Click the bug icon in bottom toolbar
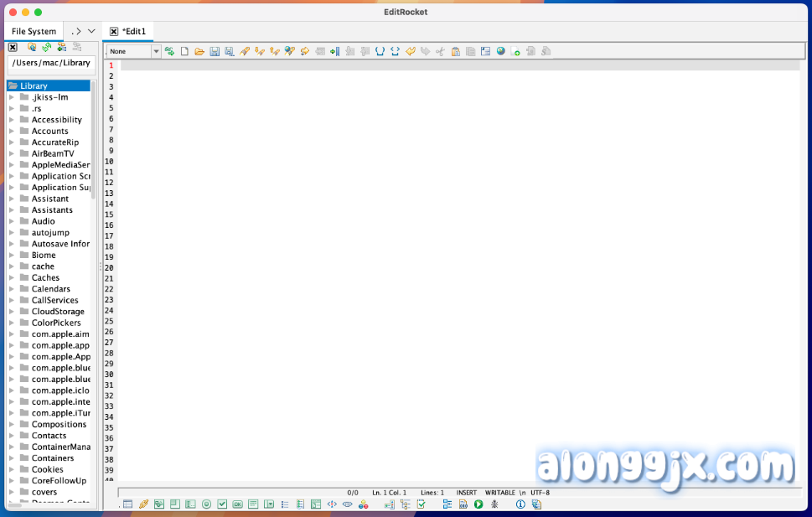Image resolution: width=812 pixels, height=517 pixels. 494,504
